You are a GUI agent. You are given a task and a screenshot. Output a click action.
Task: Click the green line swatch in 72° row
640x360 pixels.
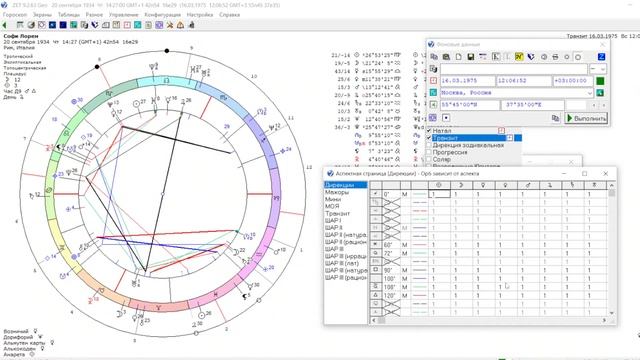pos(420,253)
